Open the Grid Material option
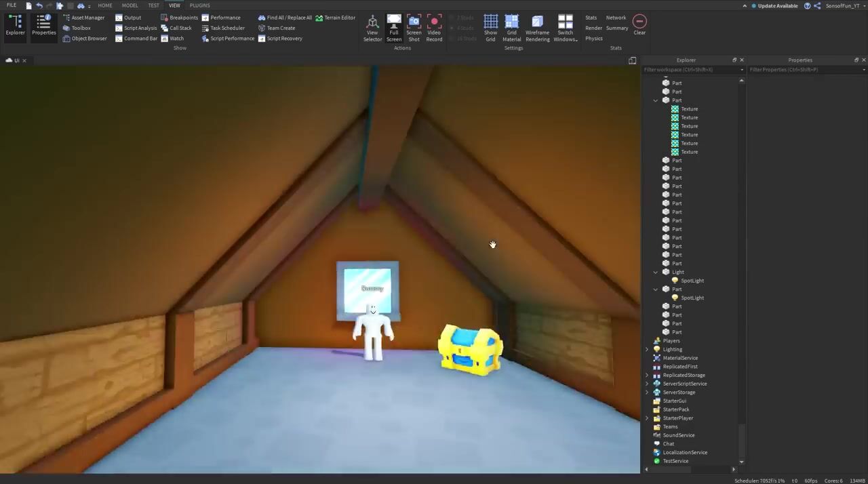 511,28
